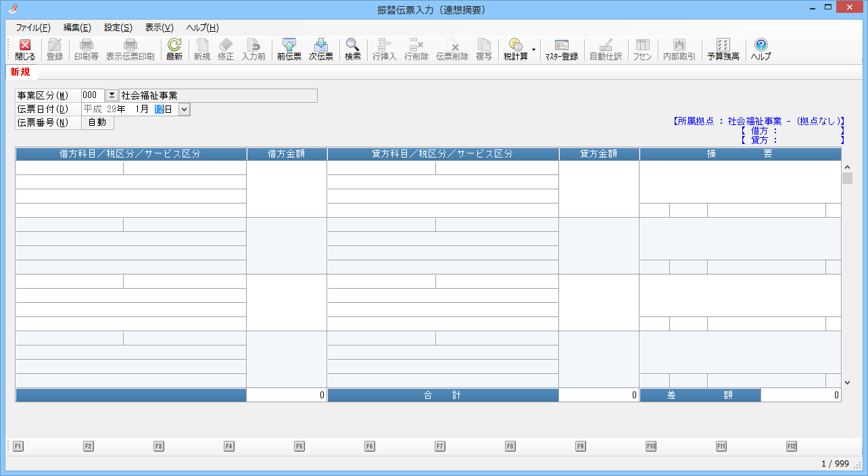Open the 設定(S) menu
868x476 pixels.
coord(118,28)
